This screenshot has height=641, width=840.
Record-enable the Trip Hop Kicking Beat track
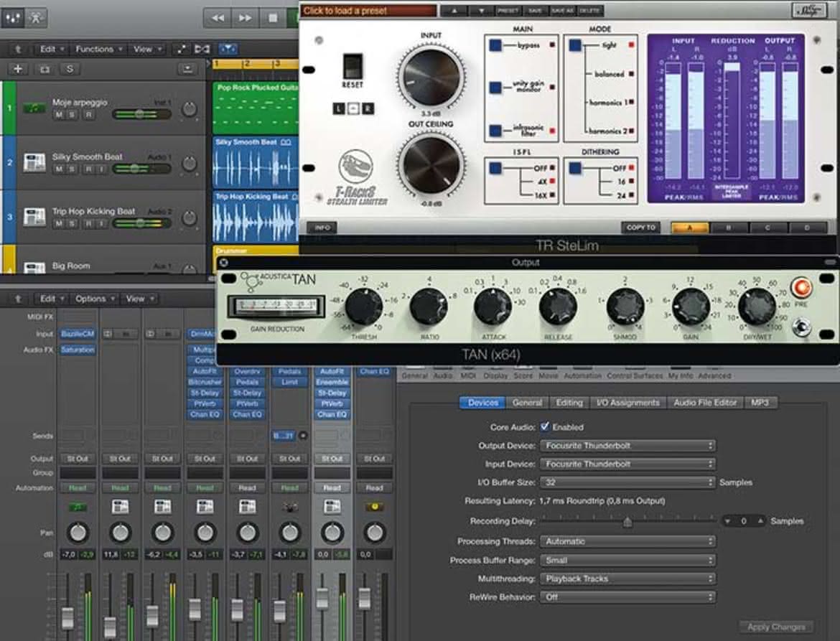tap(88, 224)
